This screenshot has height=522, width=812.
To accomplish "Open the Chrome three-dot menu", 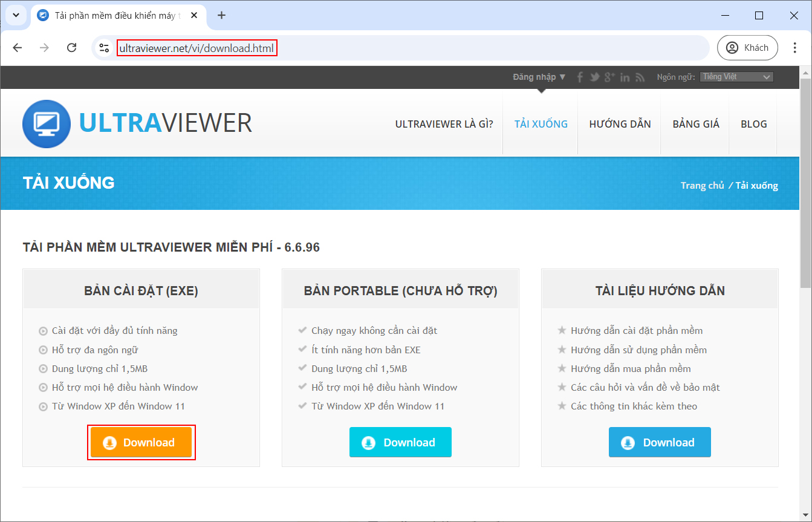I will (x=796, y=47).
